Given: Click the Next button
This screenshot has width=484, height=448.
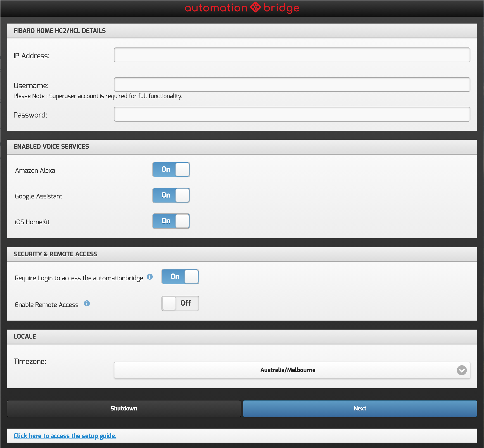Looking at the screenshot, I should (360, 408).
